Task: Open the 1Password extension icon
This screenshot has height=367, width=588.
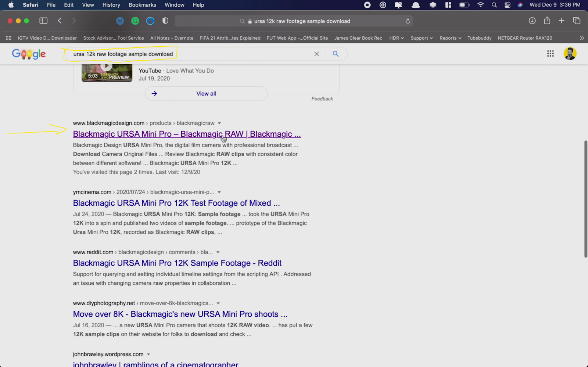Action: (x=120, y=21)
